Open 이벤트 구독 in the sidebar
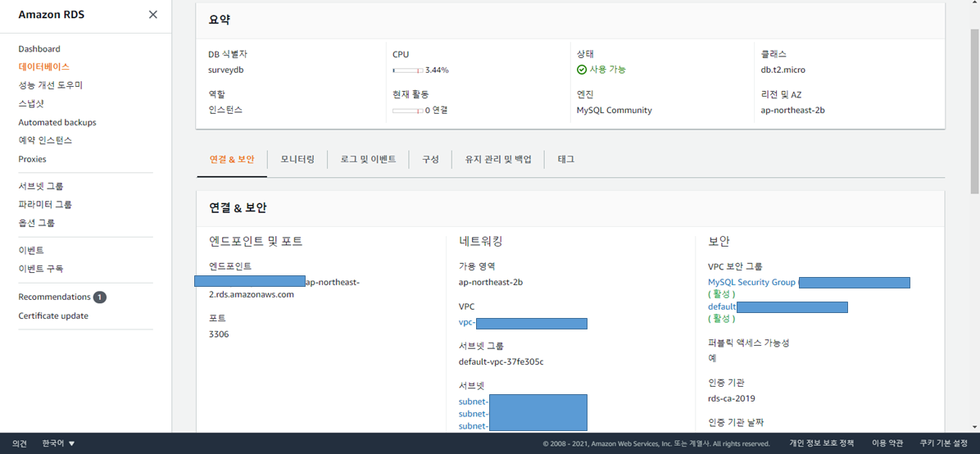 [x=41, y=269]
